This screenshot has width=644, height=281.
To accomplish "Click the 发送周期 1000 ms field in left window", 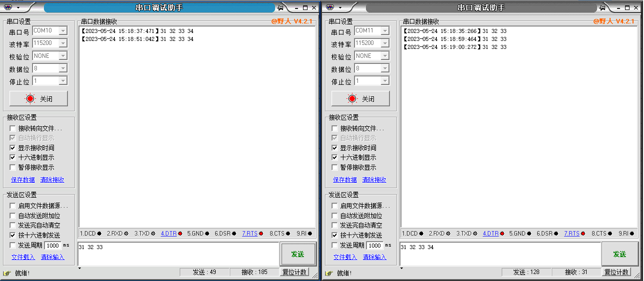I will tap(52, 246).
